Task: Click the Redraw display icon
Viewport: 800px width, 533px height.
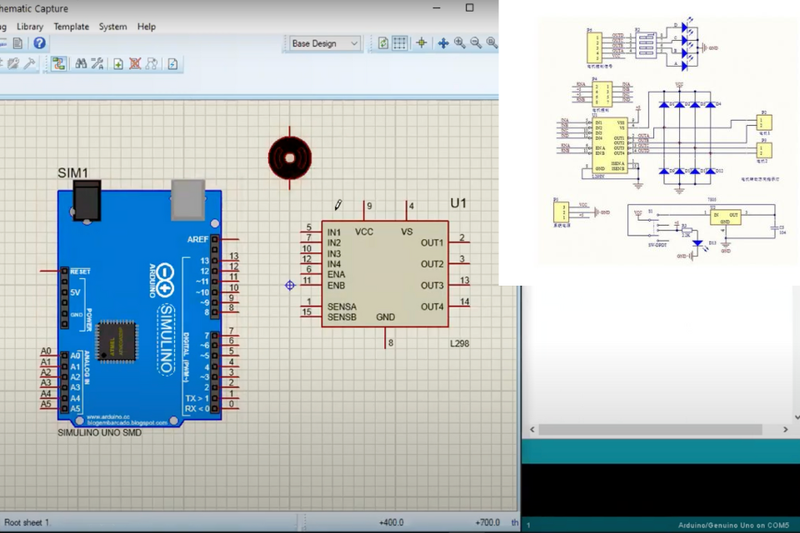Action: (383, 43)
